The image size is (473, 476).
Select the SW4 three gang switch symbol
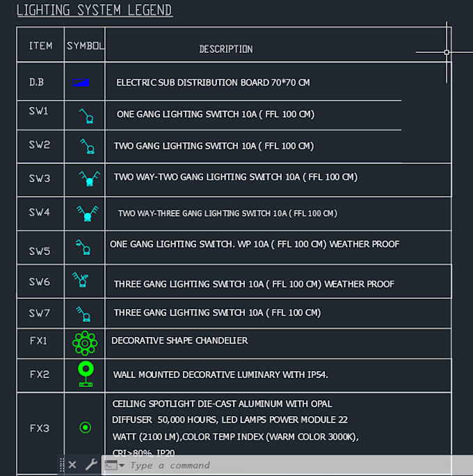[x=88, y=213]
